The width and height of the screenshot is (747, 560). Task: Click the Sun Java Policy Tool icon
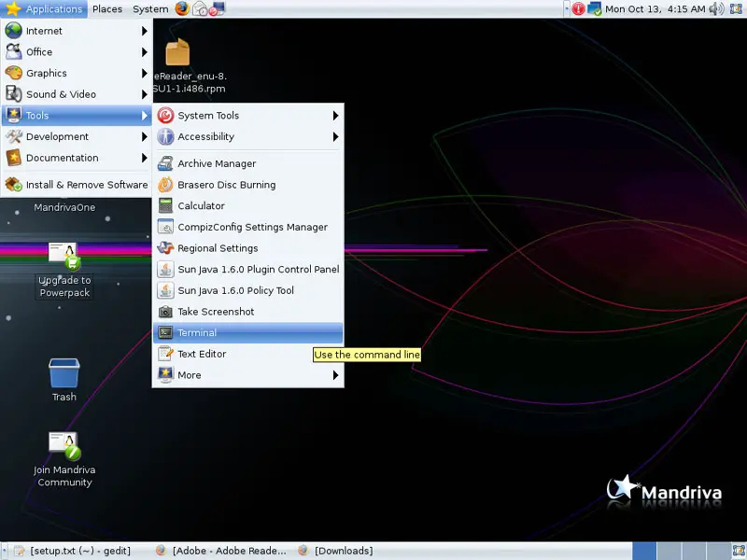(x=165, y=290)
